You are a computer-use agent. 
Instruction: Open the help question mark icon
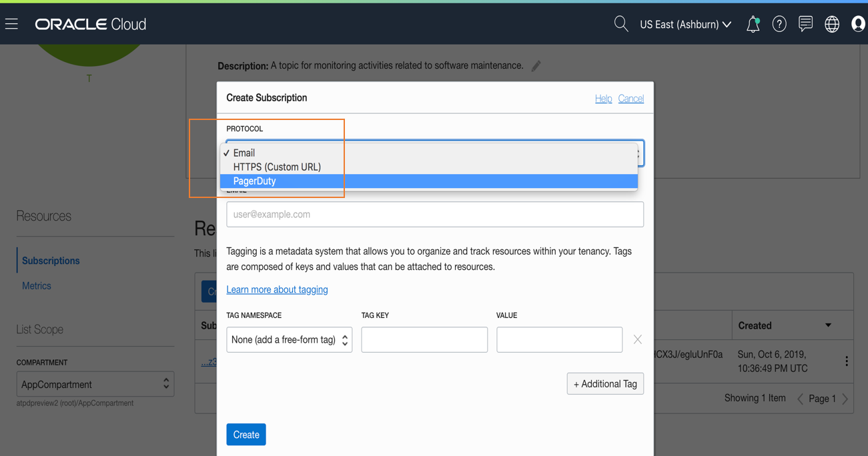coord(779,25)
